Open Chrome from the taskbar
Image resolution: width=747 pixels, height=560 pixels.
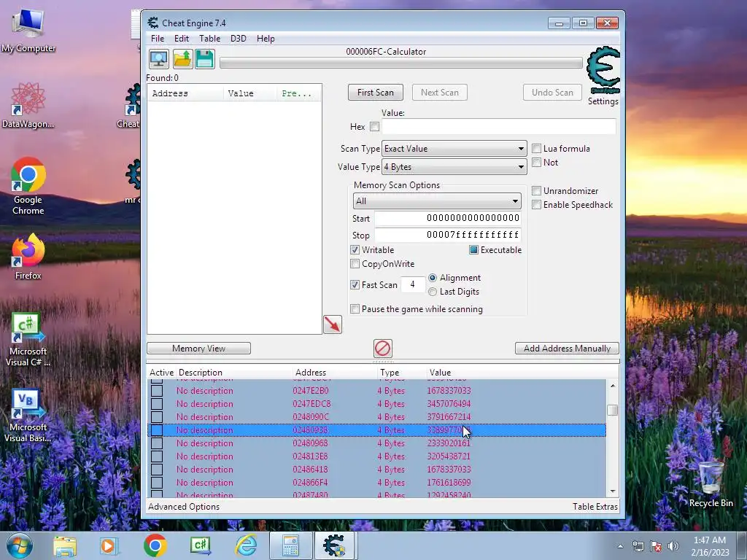click(155, 545)
